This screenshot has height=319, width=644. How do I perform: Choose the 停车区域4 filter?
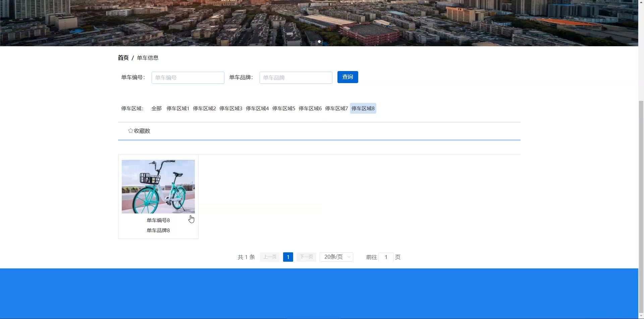(257, 109)
